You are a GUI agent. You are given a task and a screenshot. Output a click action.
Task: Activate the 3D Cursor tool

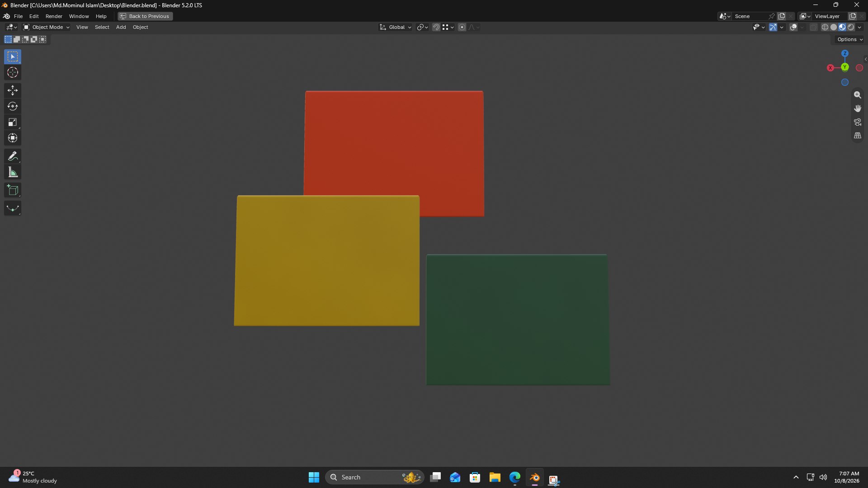click(x=13, y=72)
